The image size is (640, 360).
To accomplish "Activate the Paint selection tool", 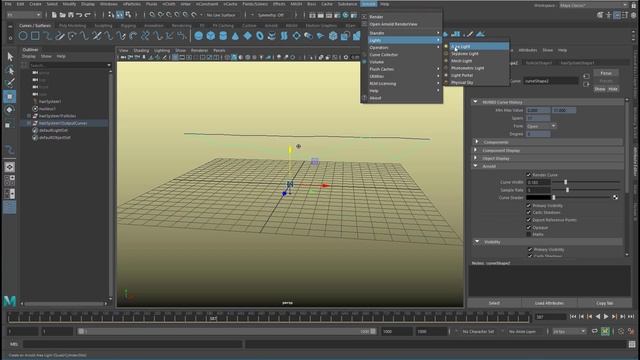I will 10,83.
